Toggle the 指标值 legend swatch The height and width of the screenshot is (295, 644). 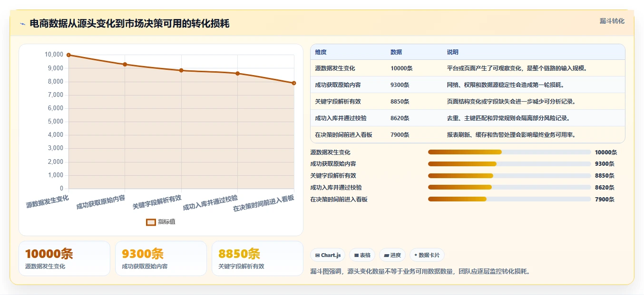coord(151,222)
